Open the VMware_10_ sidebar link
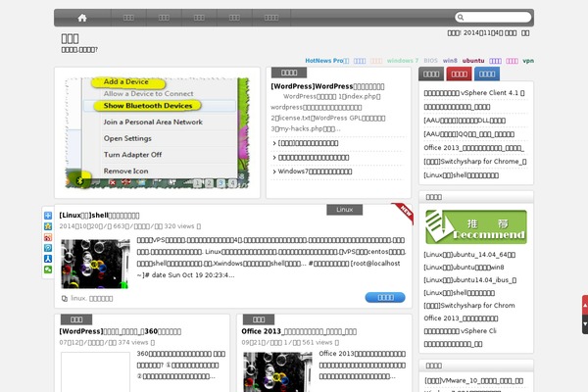 coord(473,381)
